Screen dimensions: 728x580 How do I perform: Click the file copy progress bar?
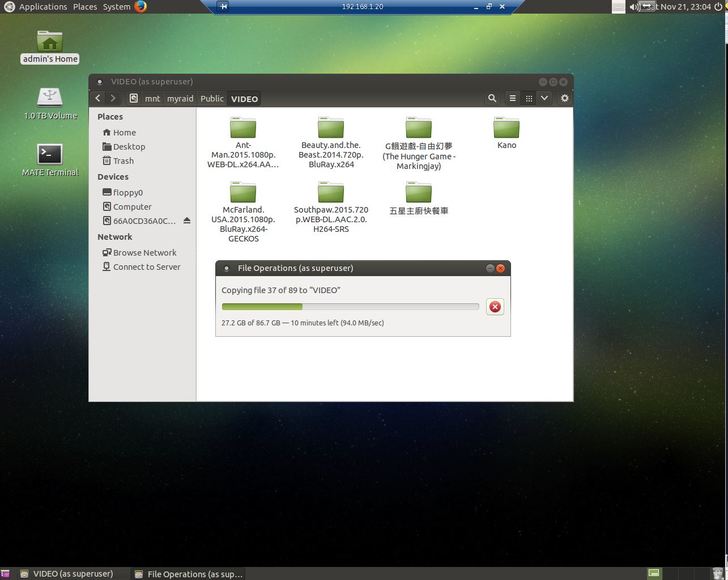[350, 307]
